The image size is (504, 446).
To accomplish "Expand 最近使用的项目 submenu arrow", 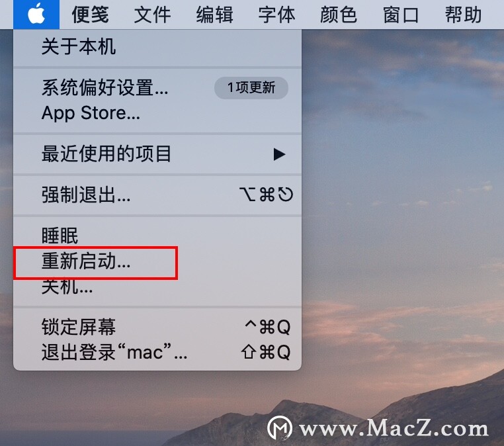I will tap(279, 154).
